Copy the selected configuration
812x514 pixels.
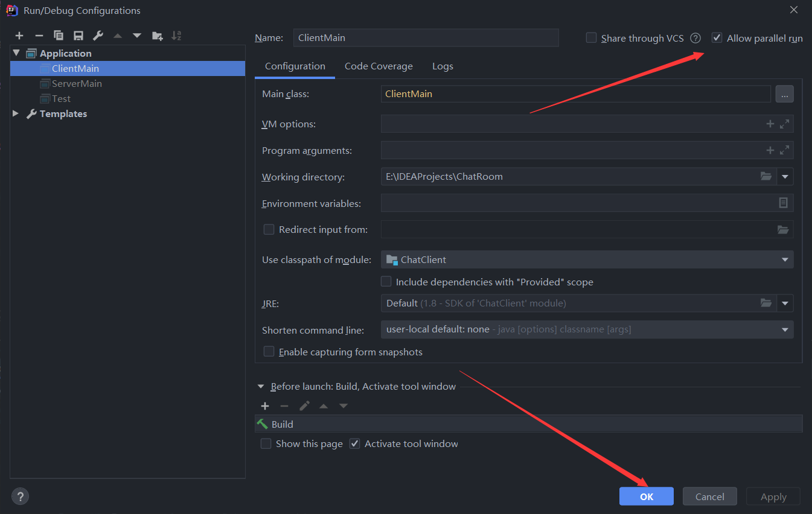(59, 36)
